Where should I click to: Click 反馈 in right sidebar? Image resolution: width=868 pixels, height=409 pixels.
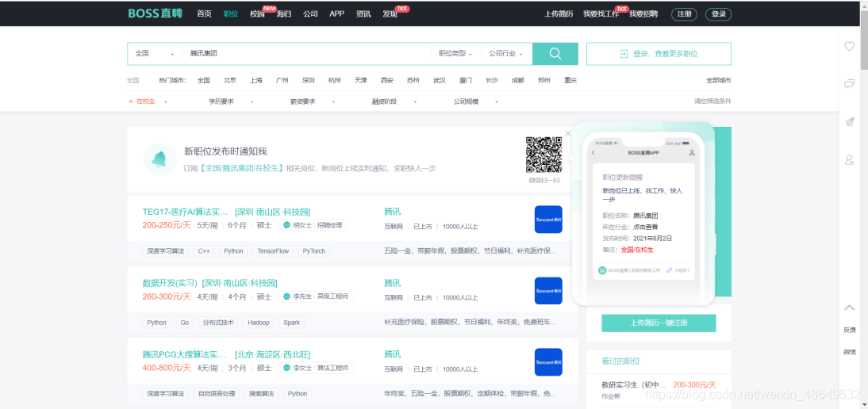(x=849, y=330)
